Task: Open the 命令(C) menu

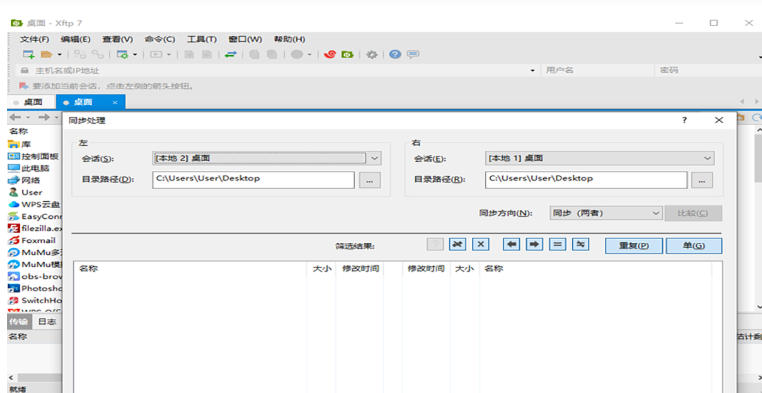Action: point(160,39)
